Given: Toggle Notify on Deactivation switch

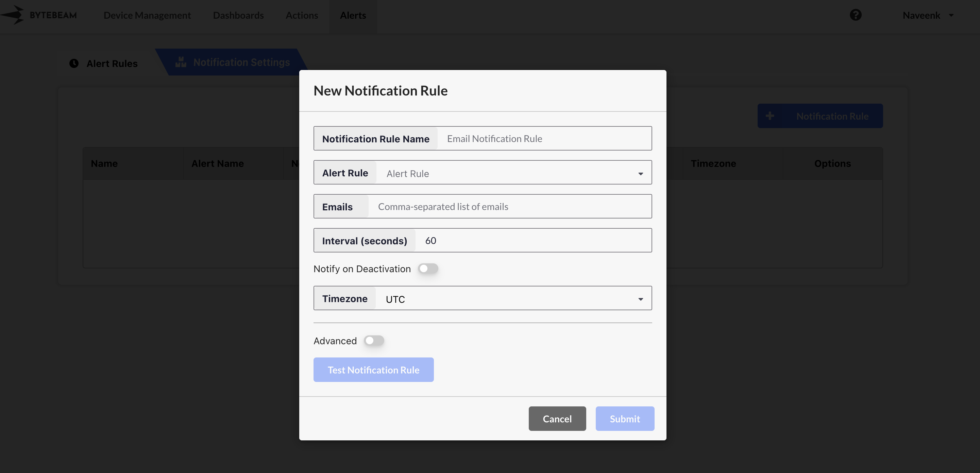Looking at the screenshot, I should click(428, 269).
